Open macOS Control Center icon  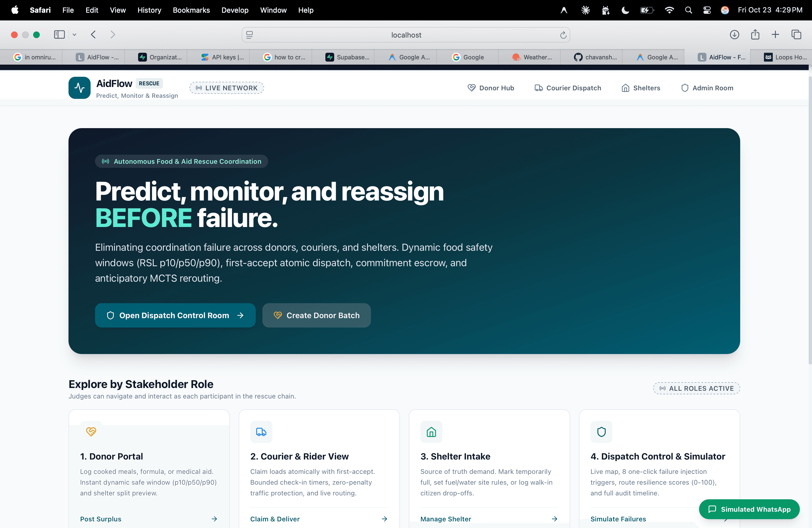707,10
